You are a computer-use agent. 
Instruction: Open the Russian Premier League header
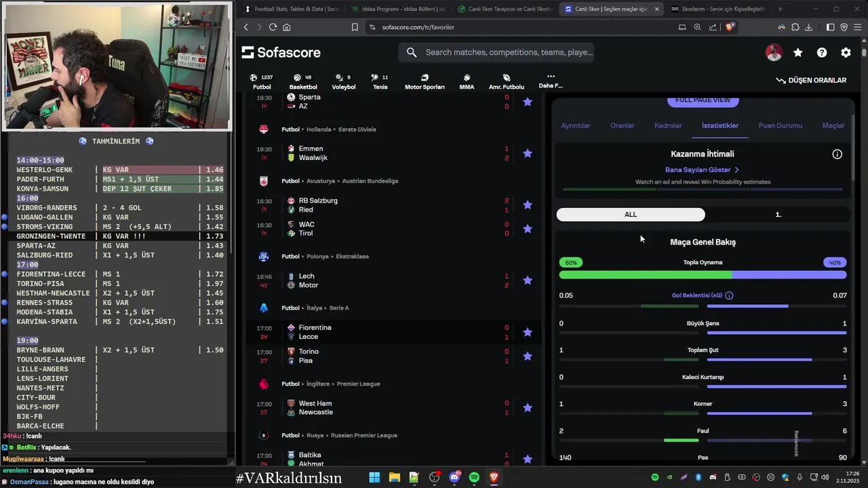[339, 435]
